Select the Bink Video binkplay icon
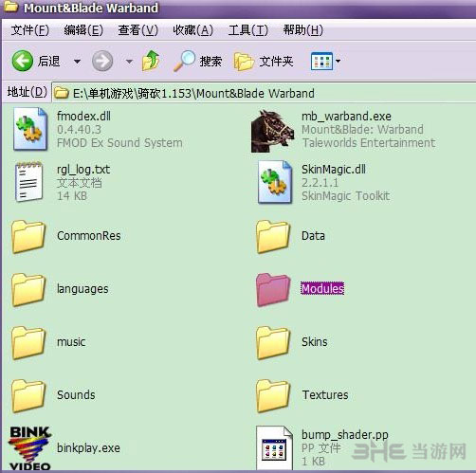The width and height of the screenshot is (476, 473). click(29, 448)
